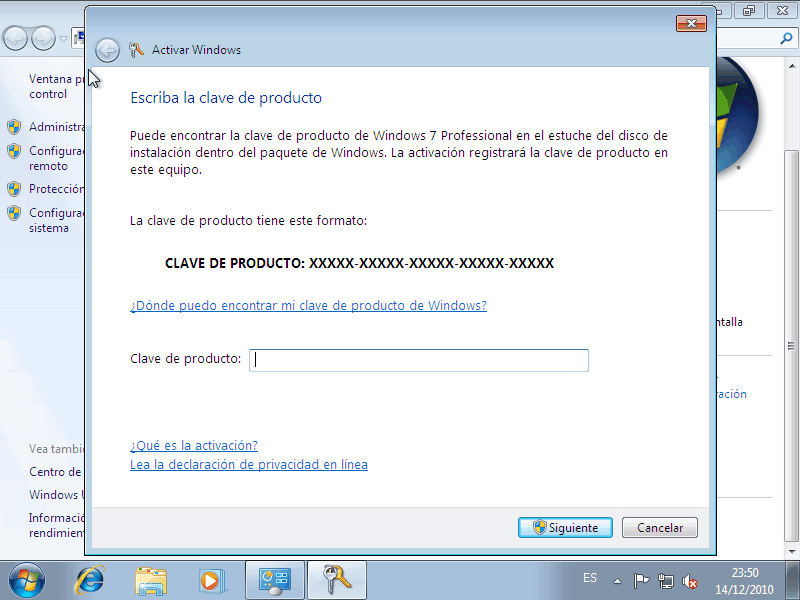Open the Start menu orb
The height and width of the screenshot is (600, 800).
click(27, 580)
